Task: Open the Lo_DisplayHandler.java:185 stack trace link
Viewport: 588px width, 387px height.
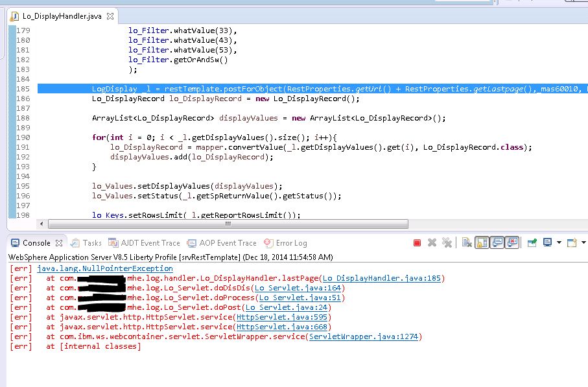Action: (x=381, y=278)
